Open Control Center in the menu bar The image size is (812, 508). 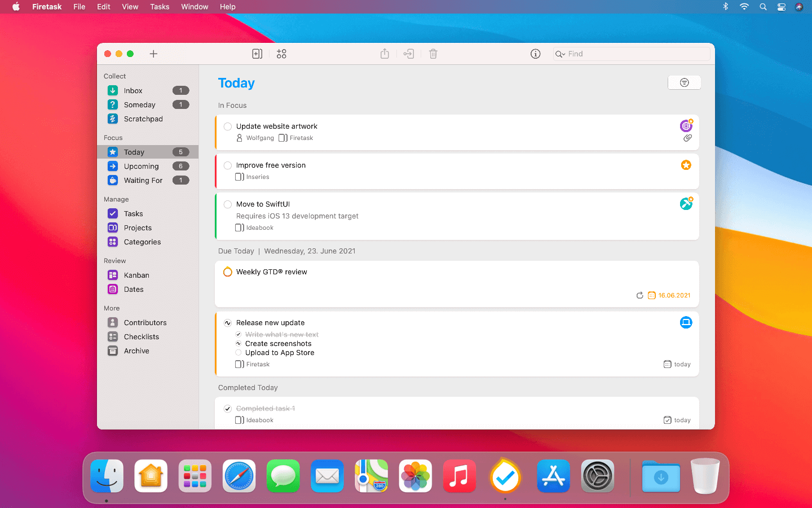point(781,7)
